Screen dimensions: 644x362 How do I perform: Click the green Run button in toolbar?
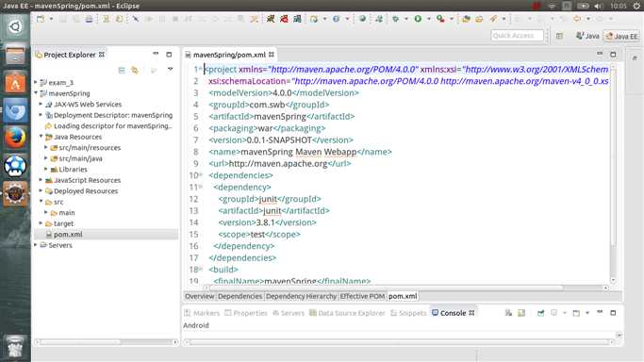418,19
